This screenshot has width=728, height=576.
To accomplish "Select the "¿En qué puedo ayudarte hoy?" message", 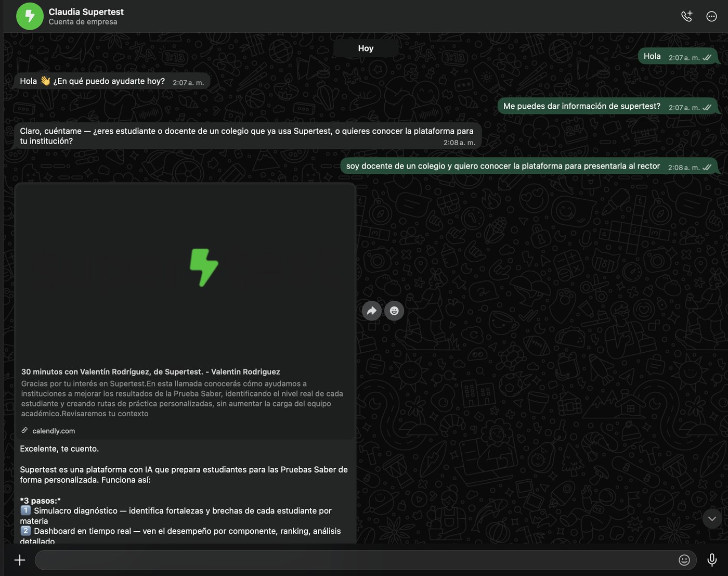I will point(112,81).
